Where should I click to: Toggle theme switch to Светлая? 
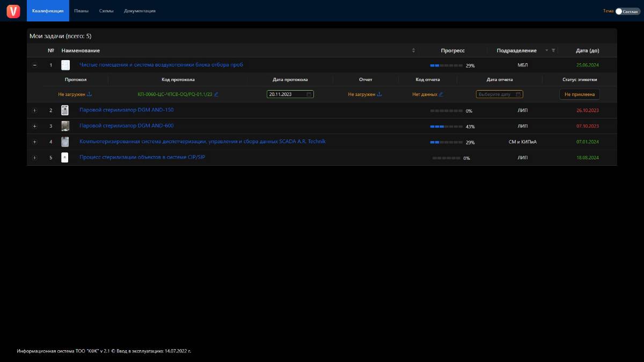628,11
